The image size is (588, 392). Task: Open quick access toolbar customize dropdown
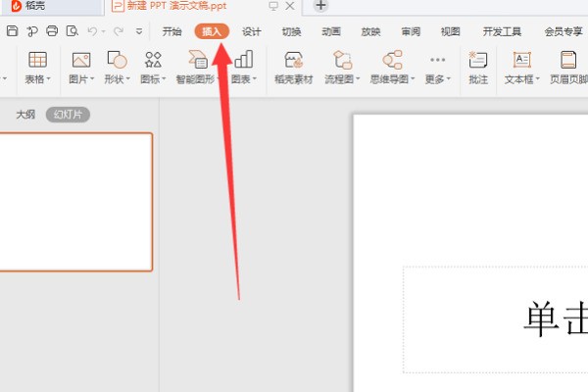139,31
